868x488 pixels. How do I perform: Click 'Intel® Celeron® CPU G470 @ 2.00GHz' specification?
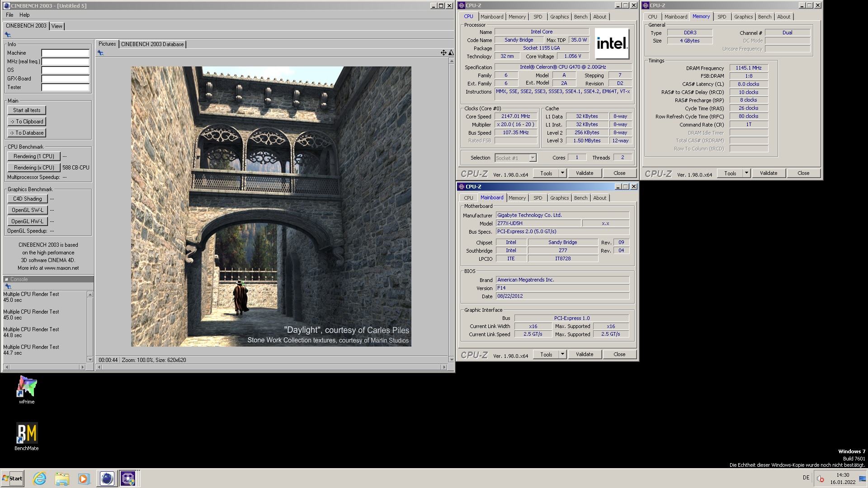563,67
